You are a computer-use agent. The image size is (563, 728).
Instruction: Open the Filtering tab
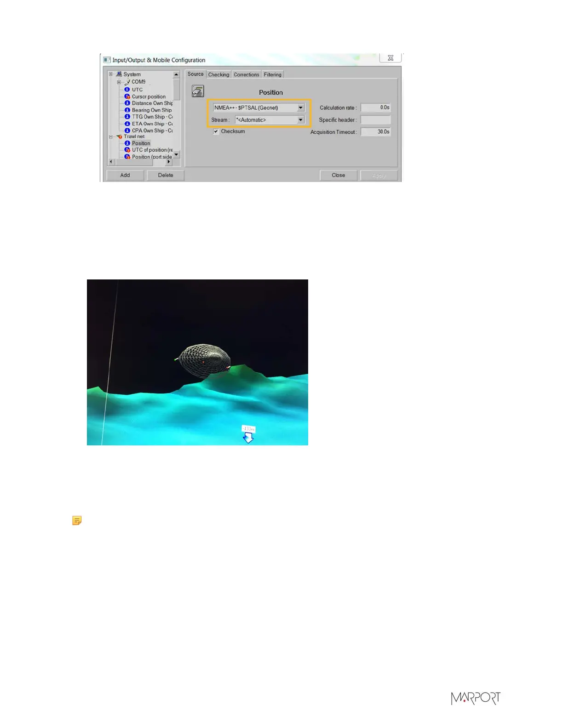point(273,74)
